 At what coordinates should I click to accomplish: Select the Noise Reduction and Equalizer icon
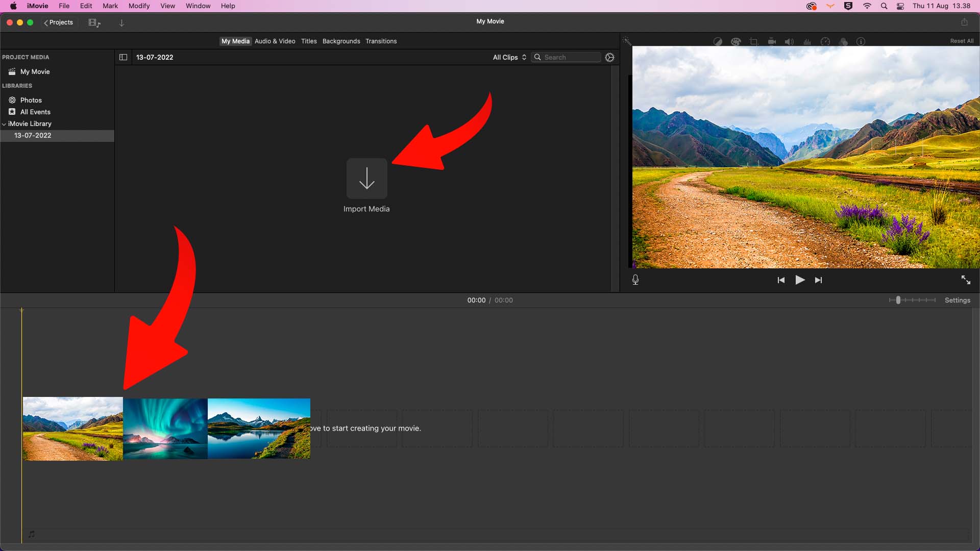807,41
